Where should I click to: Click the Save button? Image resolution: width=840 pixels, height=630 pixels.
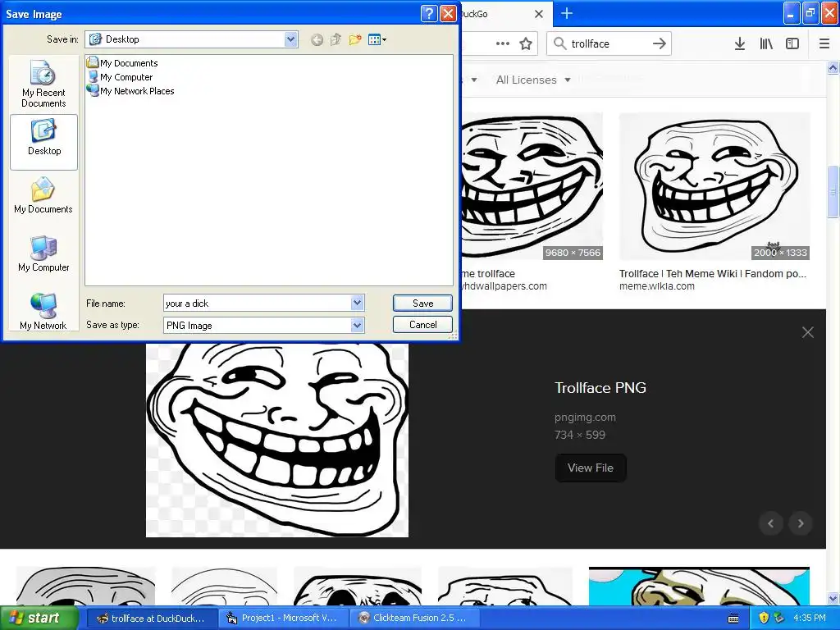coord(422,304)
